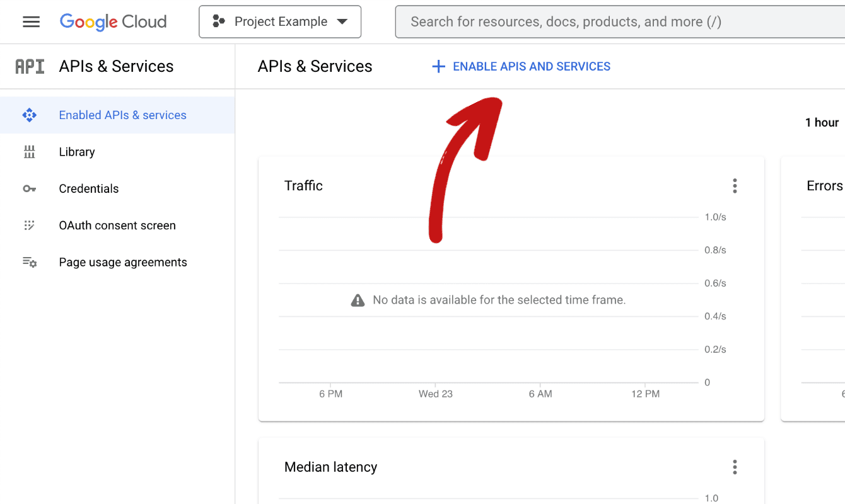The width and height of the screenshot is (845, 504).
Task: Click the API icon beside APIs & Services
Action: coord(30,66)
